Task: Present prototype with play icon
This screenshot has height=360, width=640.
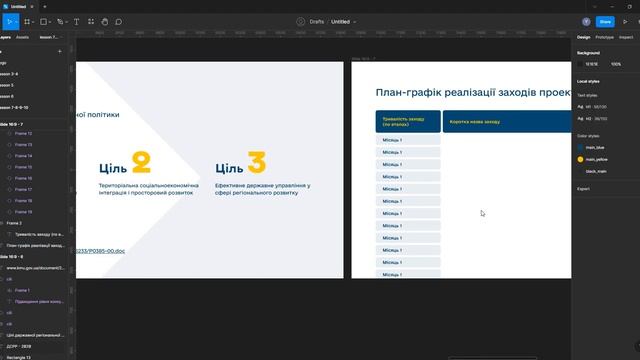Action: (x=625, y=22)
